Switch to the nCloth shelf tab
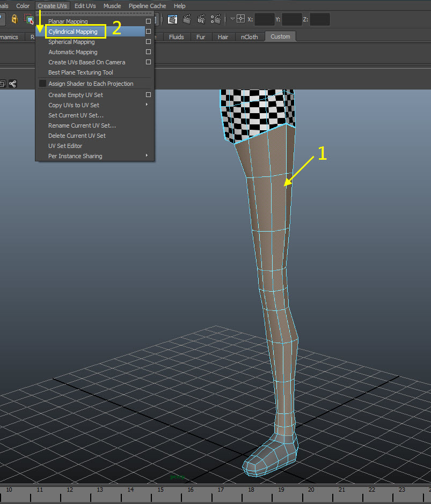Image resolution: width=431 pixels, height=504 pixels. point(249,36)
